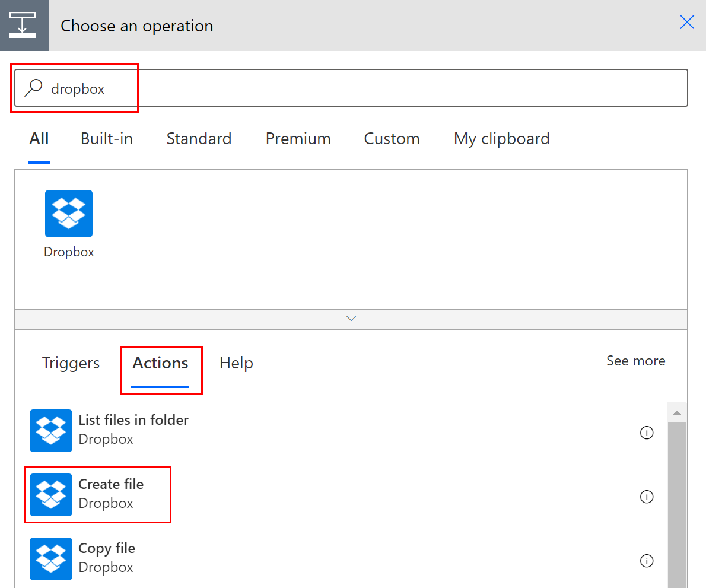
Task: Open info for List files in folder action
Action: tap(647, 433)
